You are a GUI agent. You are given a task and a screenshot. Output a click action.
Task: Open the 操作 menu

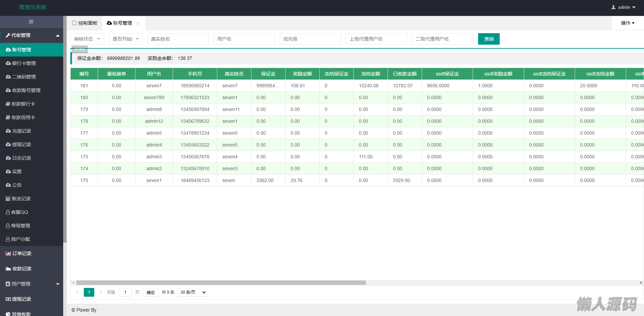(x=627, y=23)
